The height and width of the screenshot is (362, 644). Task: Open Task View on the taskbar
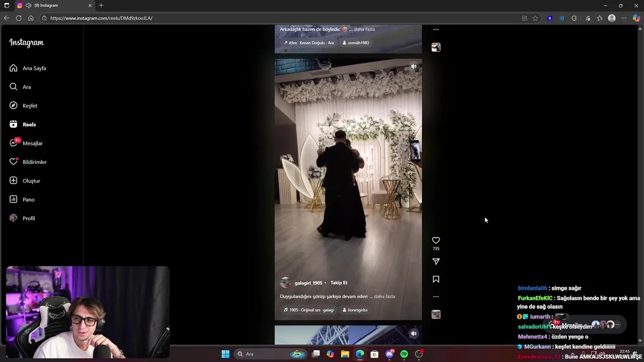click(315, 354)
